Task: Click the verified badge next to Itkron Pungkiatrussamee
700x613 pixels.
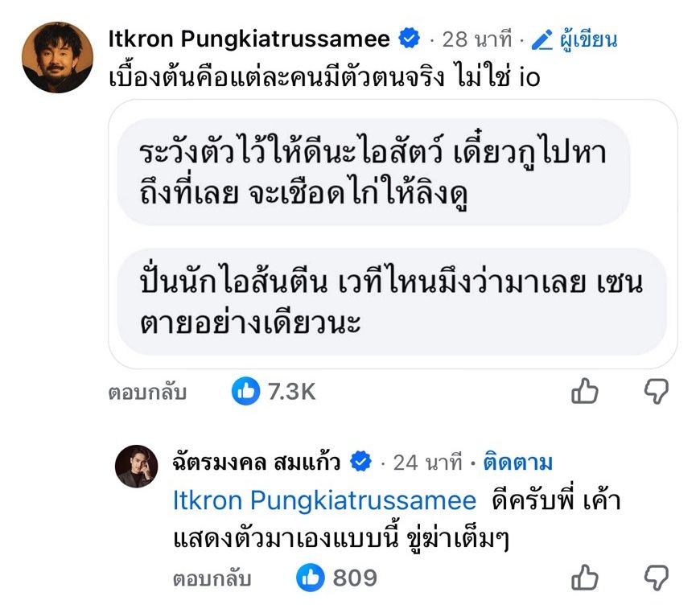Action: pos(410,38)
